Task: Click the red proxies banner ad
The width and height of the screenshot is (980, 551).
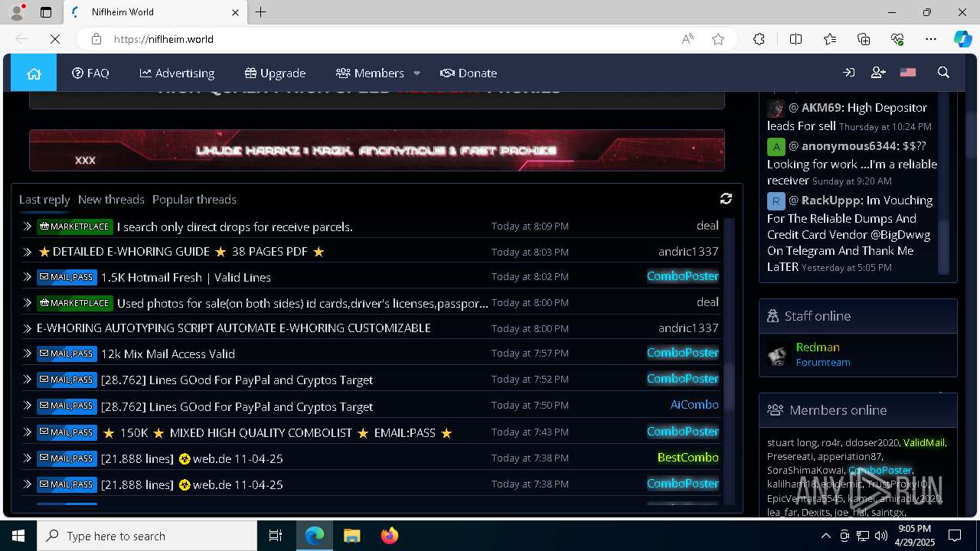Action: tap(377, 150)
